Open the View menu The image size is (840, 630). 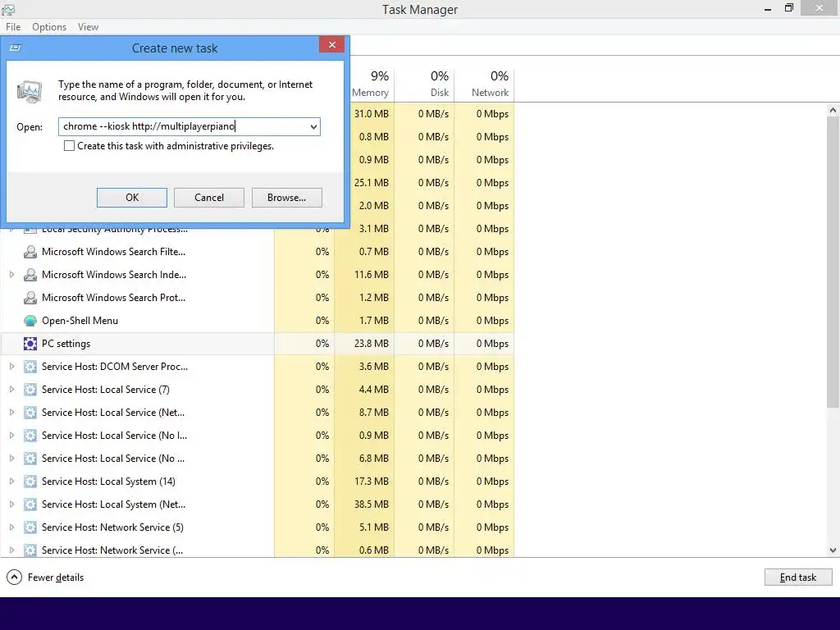(88, 27)
